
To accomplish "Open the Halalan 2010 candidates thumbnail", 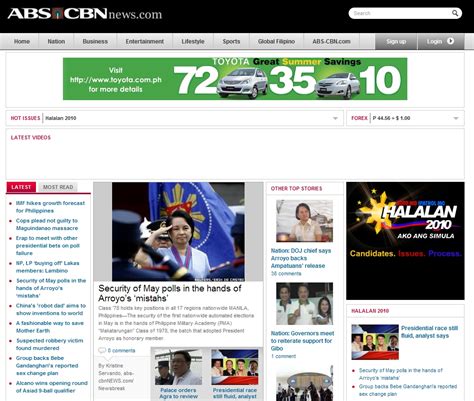I will [x=375, y=342].
